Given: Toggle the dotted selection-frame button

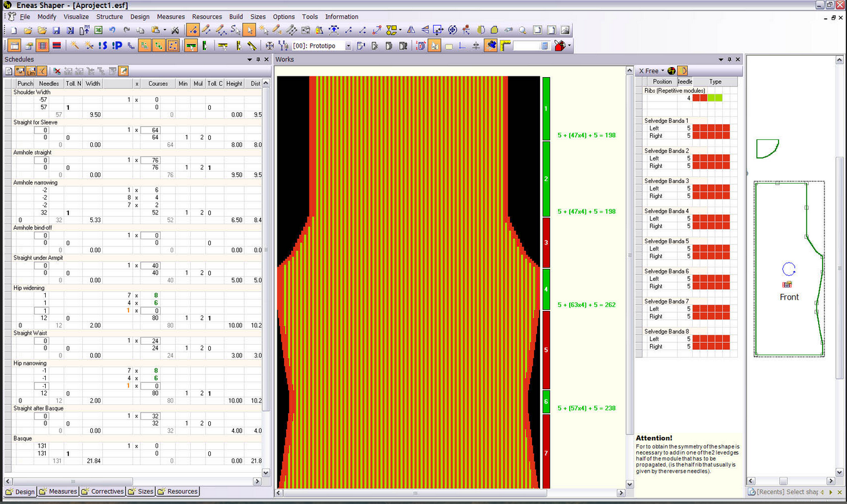Looking at the screenshot, I should [173, 46].
